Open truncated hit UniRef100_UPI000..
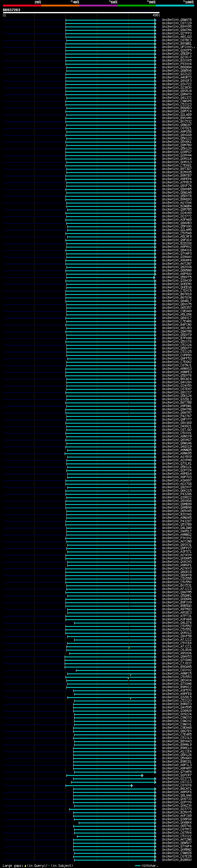Screen dimensions: 197x868 (178, 47)
